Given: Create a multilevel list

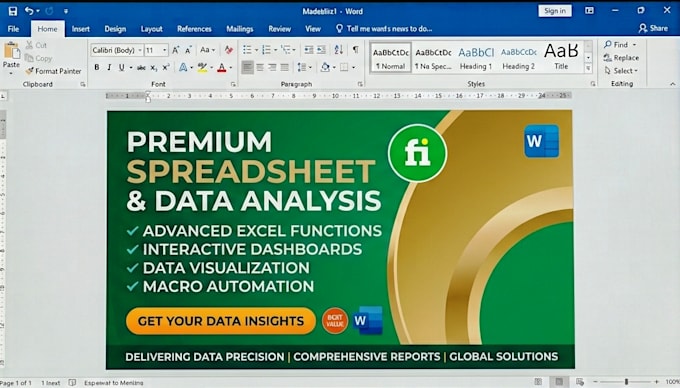Looking at the screenshot, I should click(285, 50).
